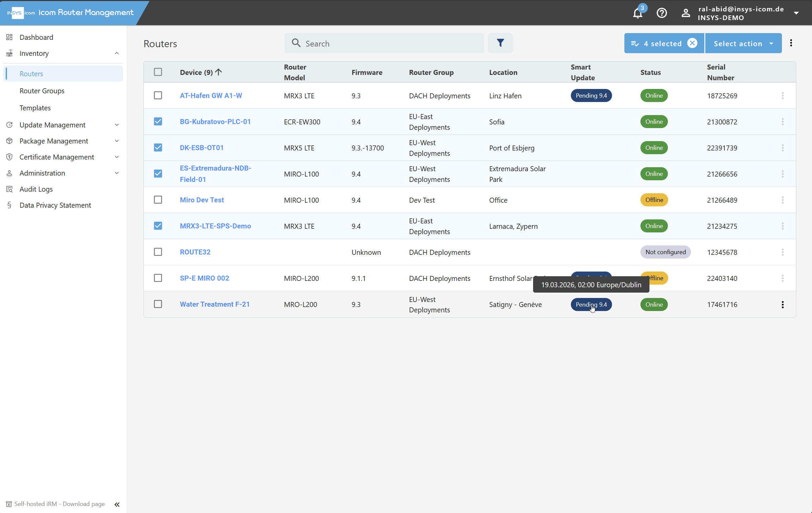This screenshot has width=812, height=513.
Task: Click the search magnifier icon
Action: 296,43
